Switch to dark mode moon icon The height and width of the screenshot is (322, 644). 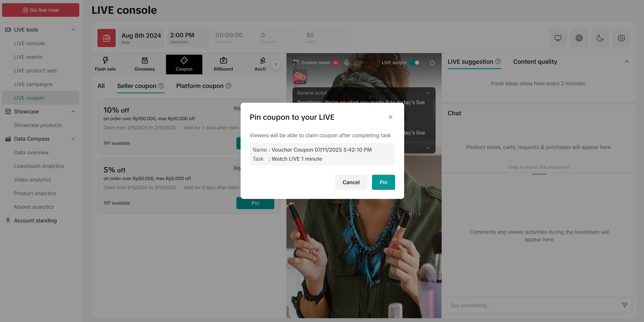[x=600, y=38]
